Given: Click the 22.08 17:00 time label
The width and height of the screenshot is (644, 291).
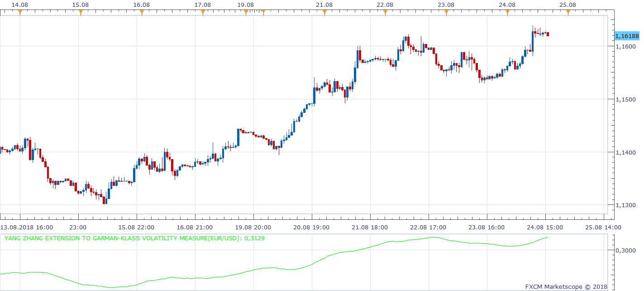Looking at the screenshot, I should click(x=429, y=227).
